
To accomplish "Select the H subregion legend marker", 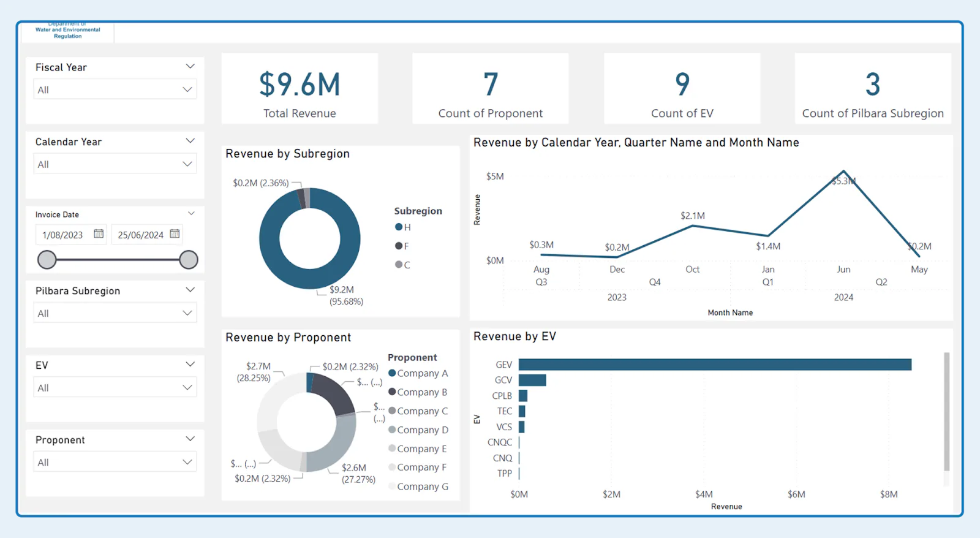I will [x=399, y=227].
